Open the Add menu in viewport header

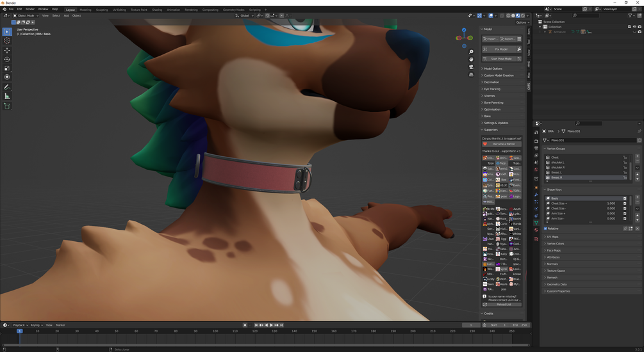tap(66, 15)
